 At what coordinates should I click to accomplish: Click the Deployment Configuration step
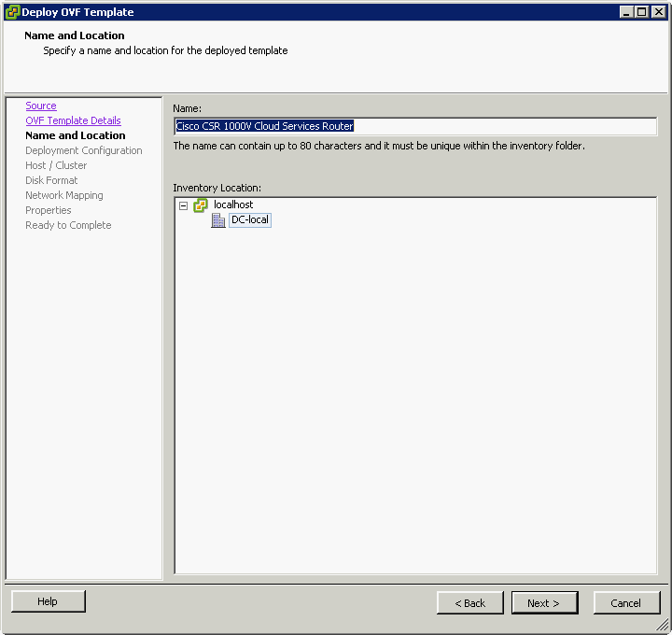point(84,151)
